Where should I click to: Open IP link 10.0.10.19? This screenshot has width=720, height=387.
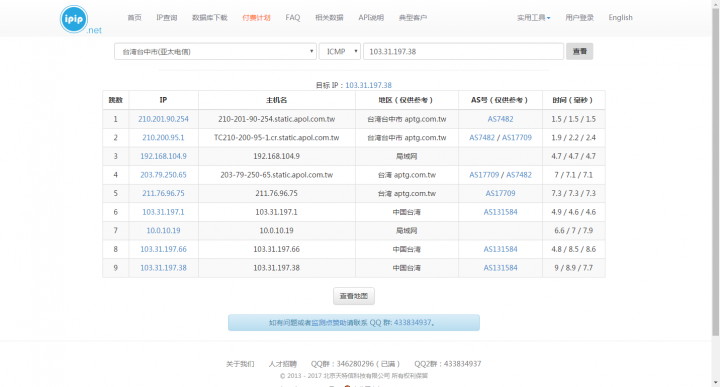(163, 230)
